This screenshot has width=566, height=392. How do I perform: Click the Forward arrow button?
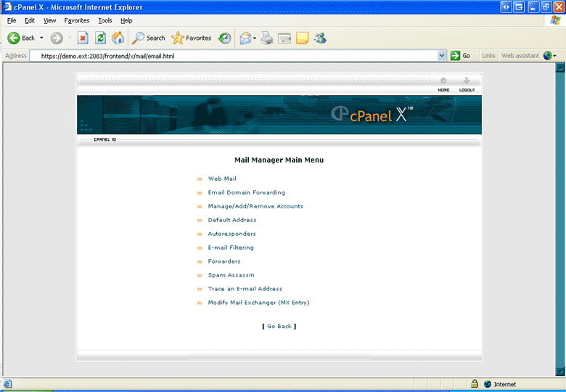[57, 38]
